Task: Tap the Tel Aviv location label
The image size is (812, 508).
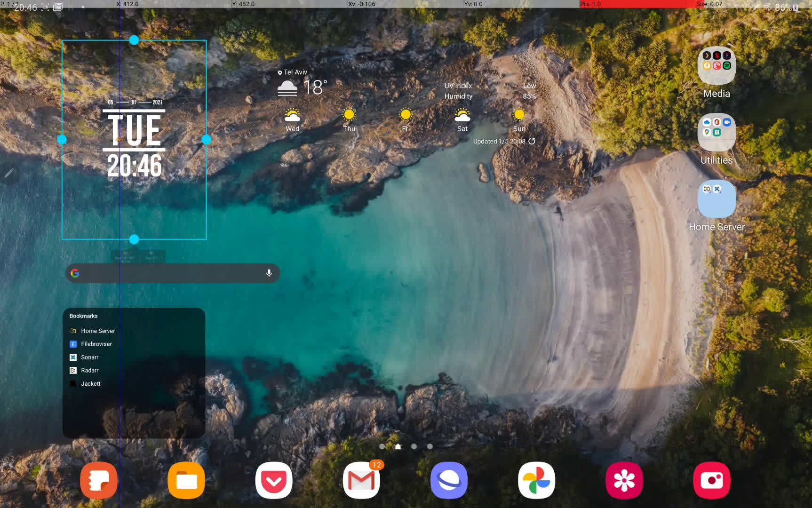Action: click(292, 72)
